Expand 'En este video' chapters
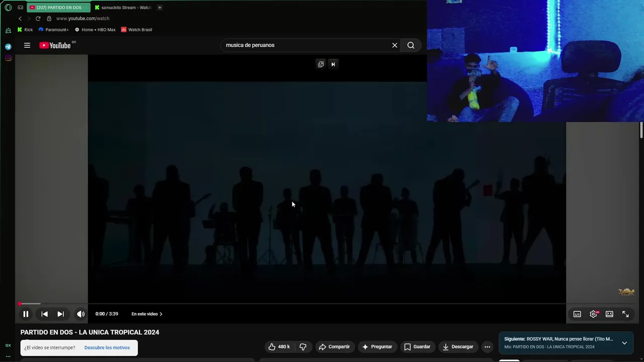The image size is (644, 362). click(x=146, y=314)
